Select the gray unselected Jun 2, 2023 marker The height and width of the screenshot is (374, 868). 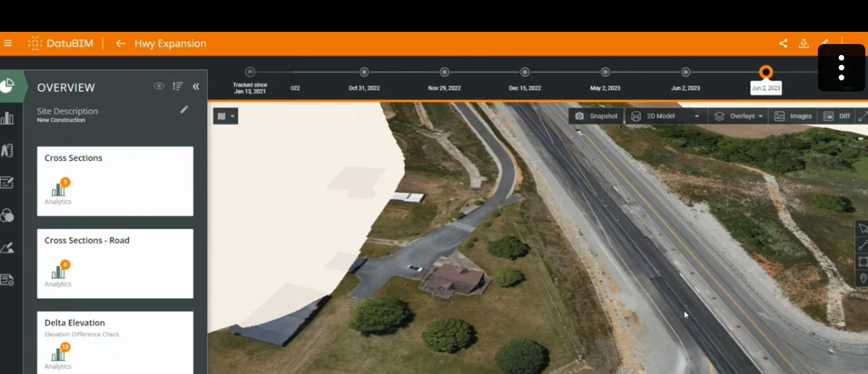(686, 72)
